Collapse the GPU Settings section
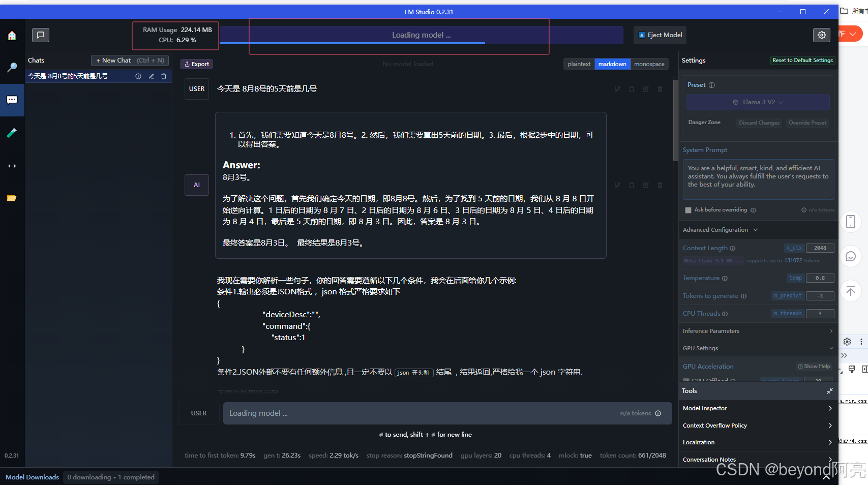The image size is (868, 485). click(758, 348)
